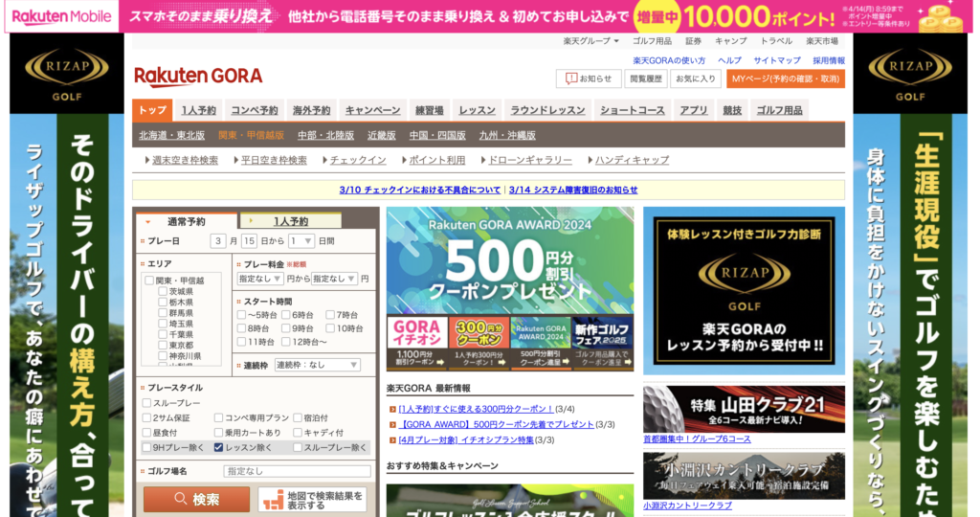This screenshot has width=980, height=517.
Task: Open 週末空き枠検索 link
Action: coord(185,160)
